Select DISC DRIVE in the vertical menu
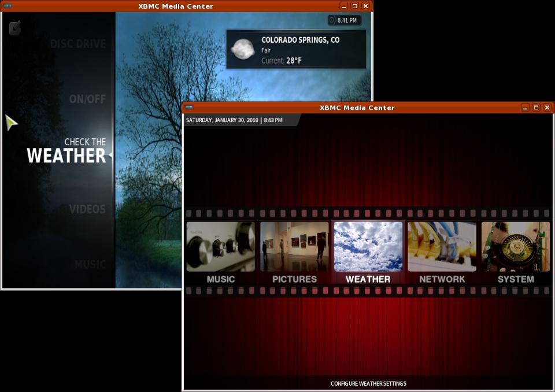The height and width of the screenshot is (392, 555). 78,44
